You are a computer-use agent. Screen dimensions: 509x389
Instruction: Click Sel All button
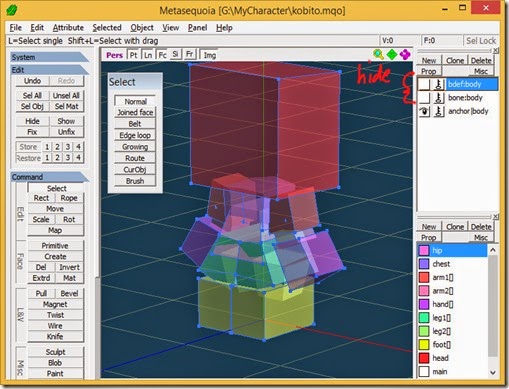(x=32, y=96)
